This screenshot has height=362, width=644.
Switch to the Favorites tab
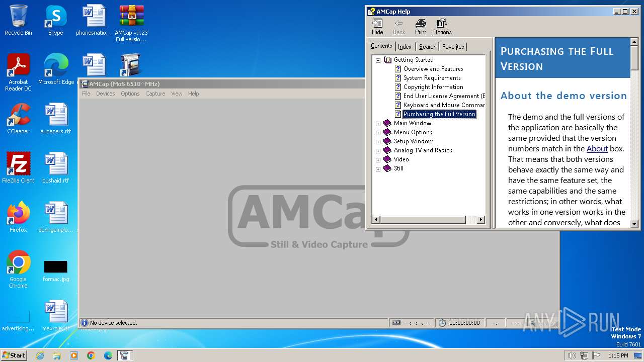[x=453, y=47]
